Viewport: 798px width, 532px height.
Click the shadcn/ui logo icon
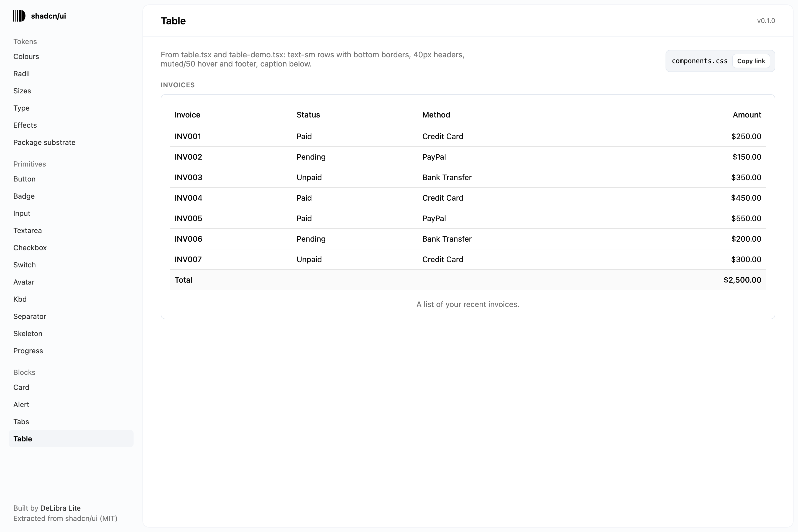(x=19, y=16)
